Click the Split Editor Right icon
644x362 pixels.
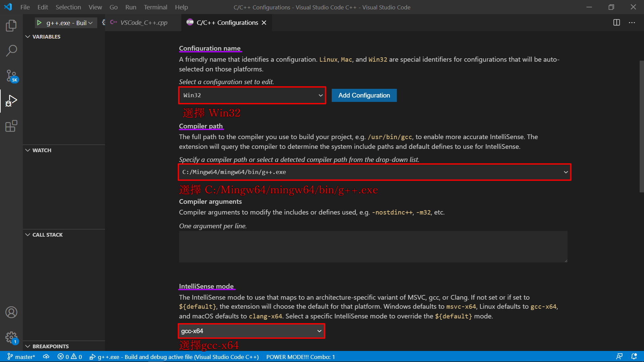click(x=616, y=22)
